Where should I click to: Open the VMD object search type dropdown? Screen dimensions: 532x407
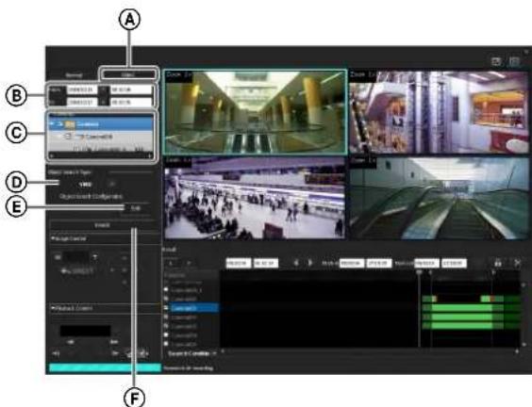pyautogui.click(x=97, y=185)
